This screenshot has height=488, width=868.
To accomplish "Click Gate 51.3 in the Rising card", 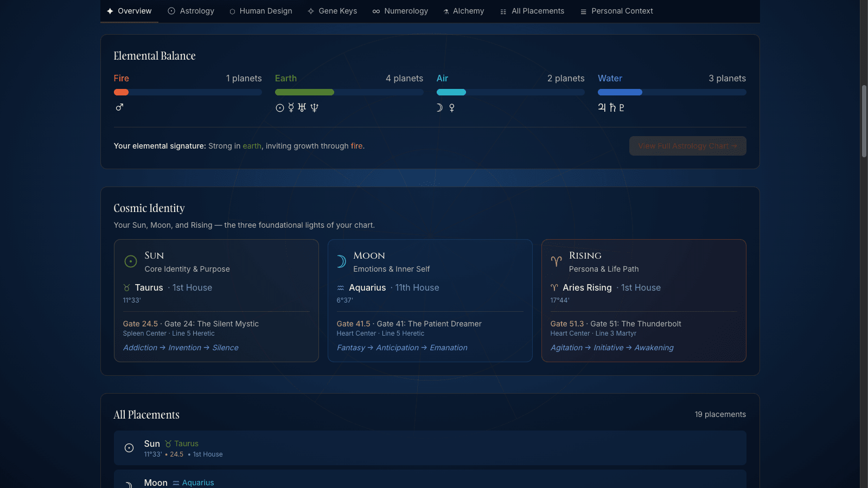I will pos(567,324).
